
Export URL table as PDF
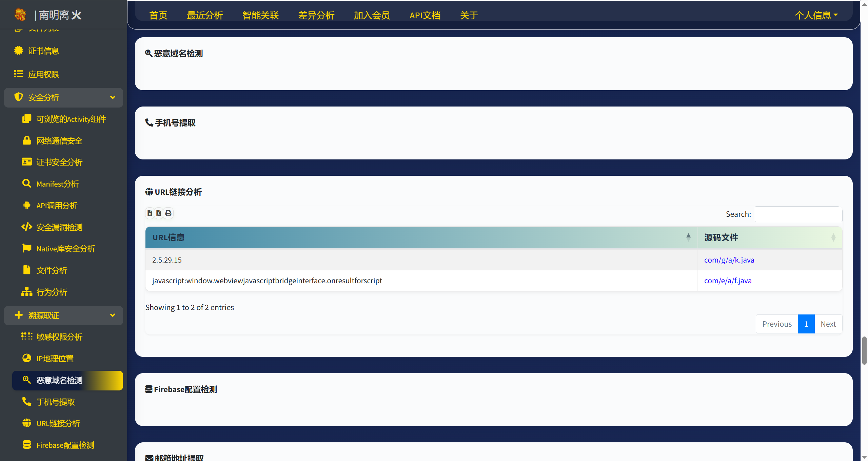click(159, 213)
